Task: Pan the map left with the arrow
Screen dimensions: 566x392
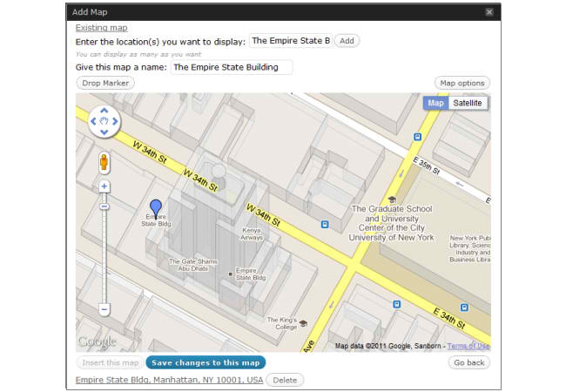Action: [x=93, y=121]
